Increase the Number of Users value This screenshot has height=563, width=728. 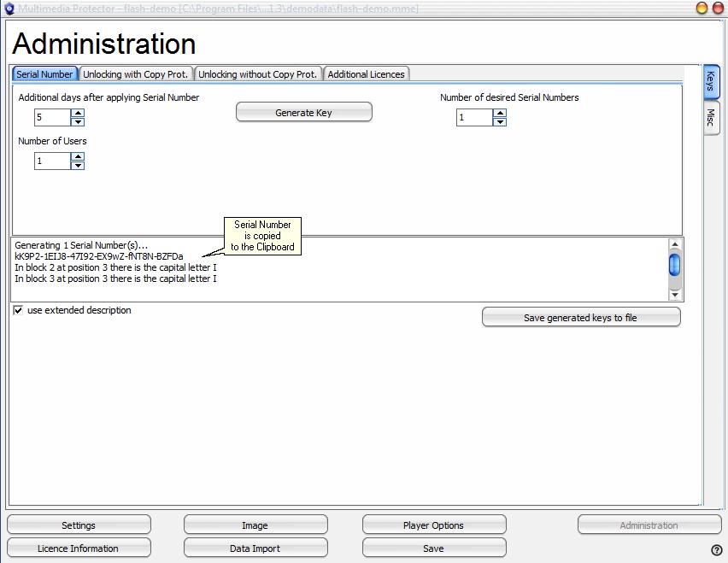(x=78, y=156)
